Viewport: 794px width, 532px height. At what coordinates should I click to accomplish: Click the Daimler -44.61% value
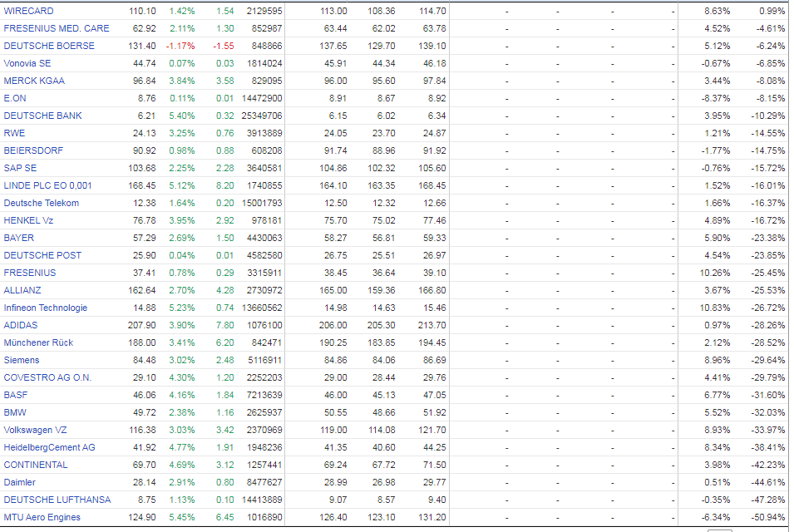767,482
